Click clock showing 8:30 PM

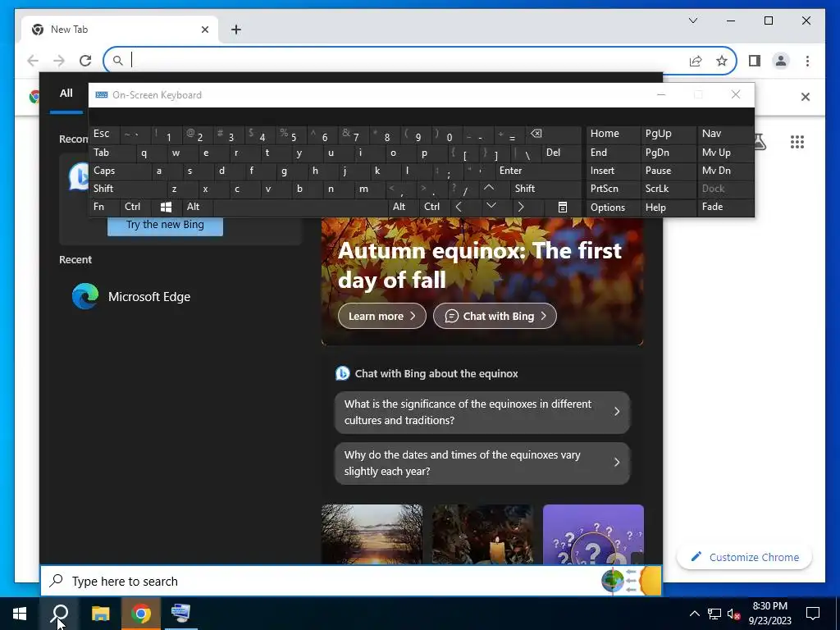point(769,614)
